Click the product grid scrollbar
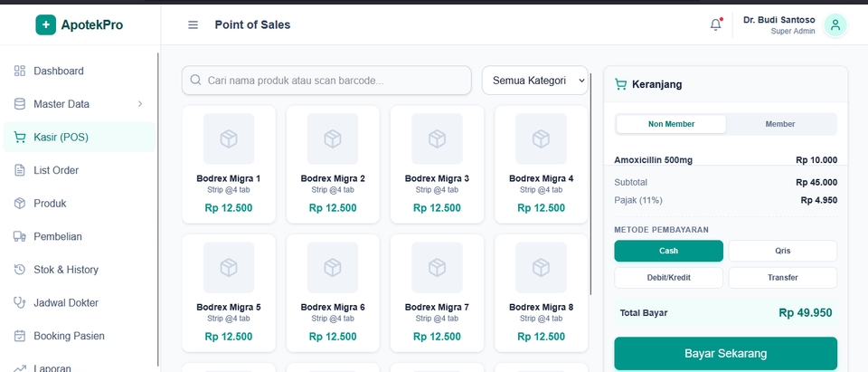This screenshot has width=868, height=372. pyautogui.click(x=590, y=184)
